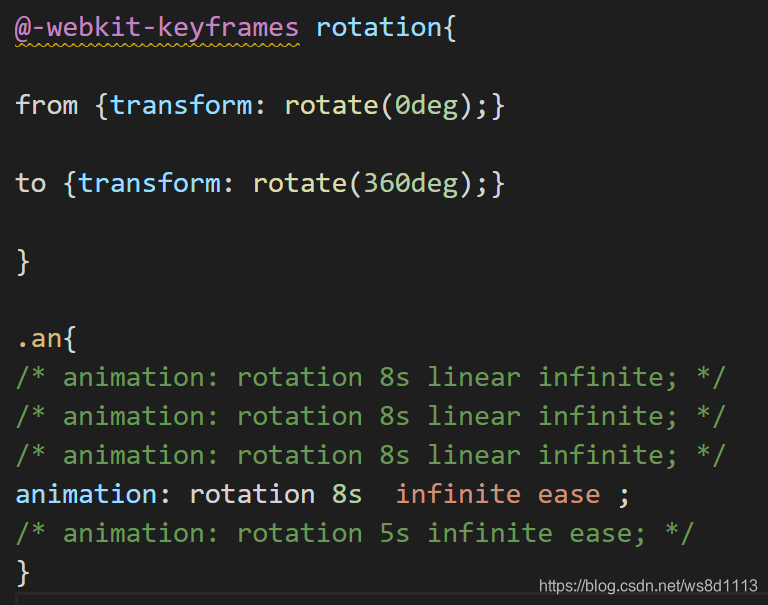Click the commented line "rotation 5s infinite ease"
The image size is (768, 605).
point(355,533)
